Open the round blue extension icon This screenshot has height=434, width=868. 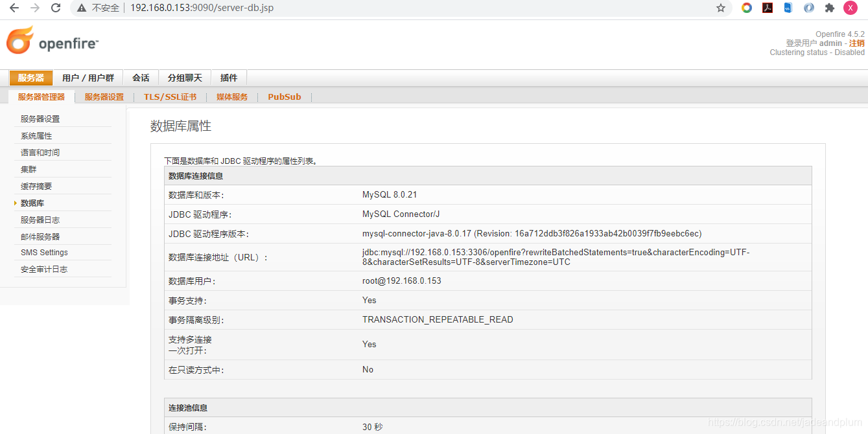tap(809, 8)
